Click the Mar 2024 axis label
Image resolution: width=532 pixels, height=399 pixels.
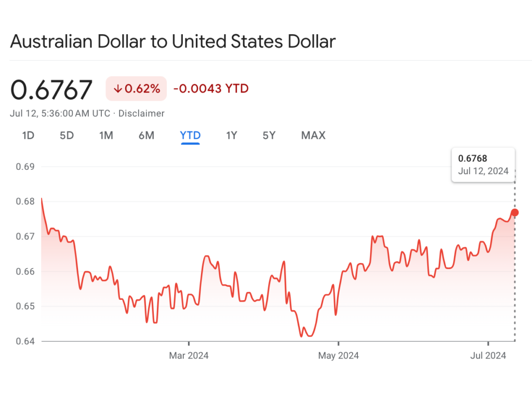coord(189,355)
